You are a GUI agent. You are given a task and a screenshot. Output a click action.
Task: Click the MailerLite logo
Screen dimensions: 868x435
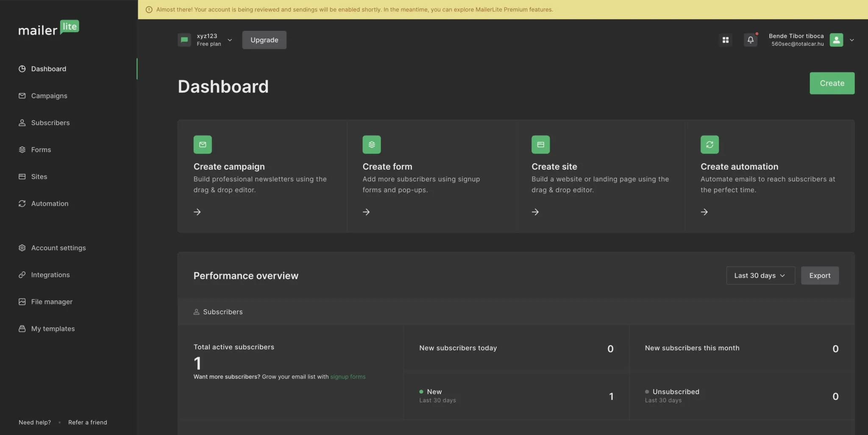[x=48, y=28]
